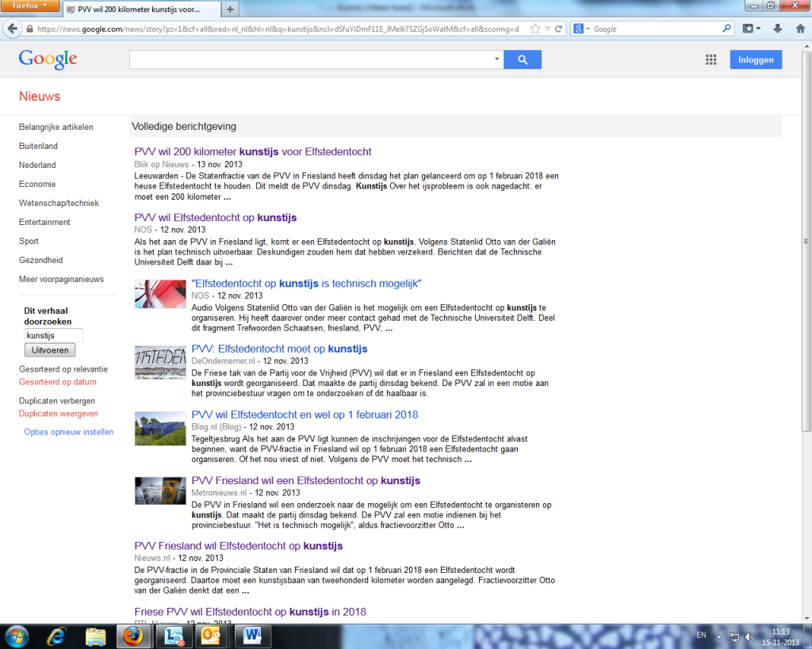This screenshot has width=812, height=649.
Task: Click the kunstijs story search field
Action: point(53,335)
